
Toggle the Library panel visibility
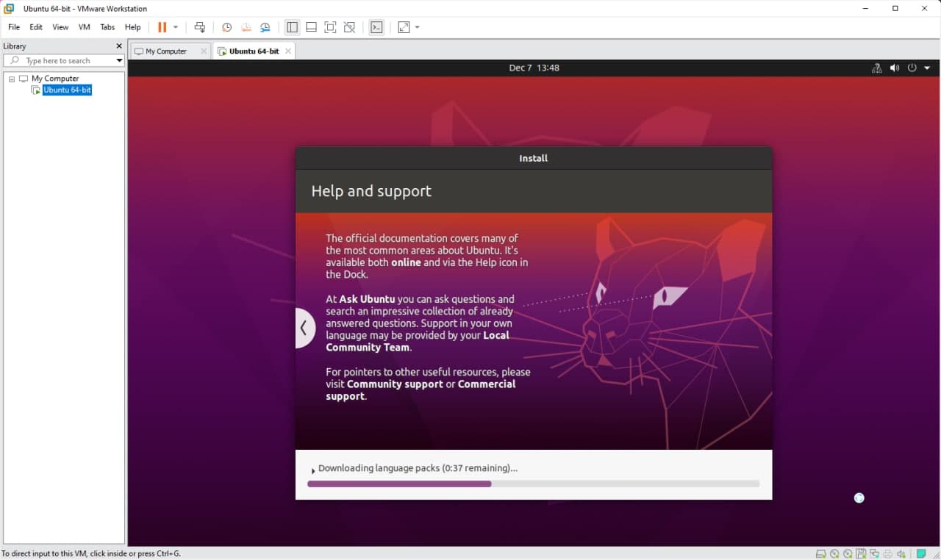pyautogui.click(x=293, y=26)
